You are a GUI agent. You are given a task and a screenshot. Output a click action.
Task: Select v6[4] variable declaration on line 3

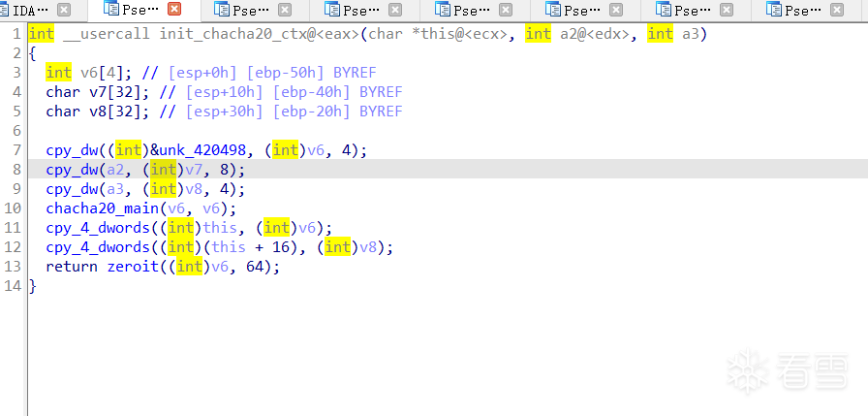point(107,73)
